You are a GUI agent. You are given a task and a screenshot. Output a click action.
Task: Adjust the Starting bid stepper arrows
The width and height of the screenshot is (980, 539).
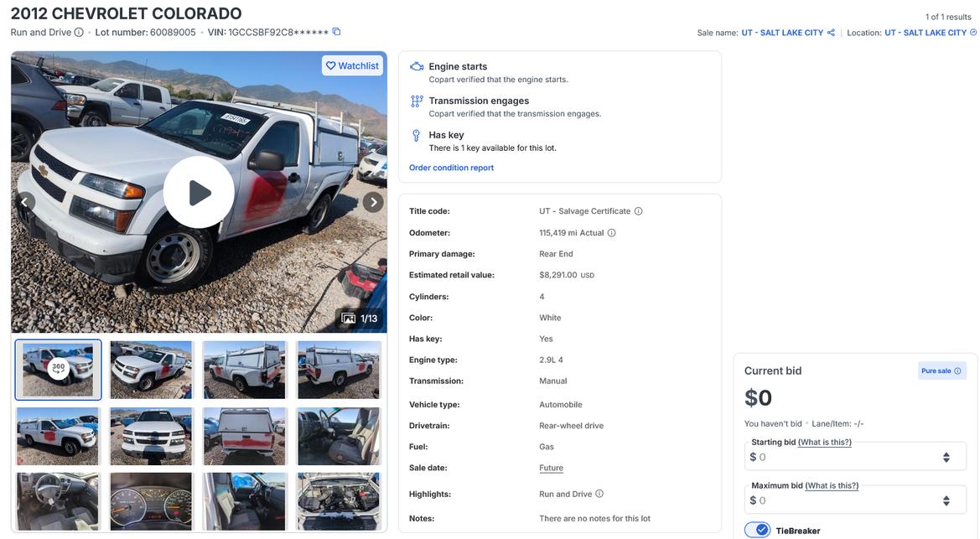pos(946,458)
